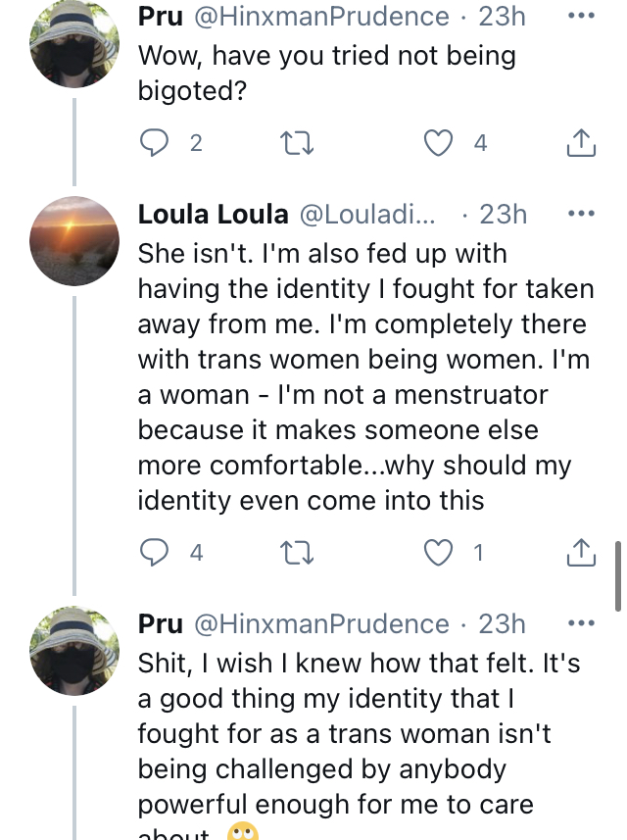
Task: Like Loula Loula's tweet
Action: tap(437, 553)
